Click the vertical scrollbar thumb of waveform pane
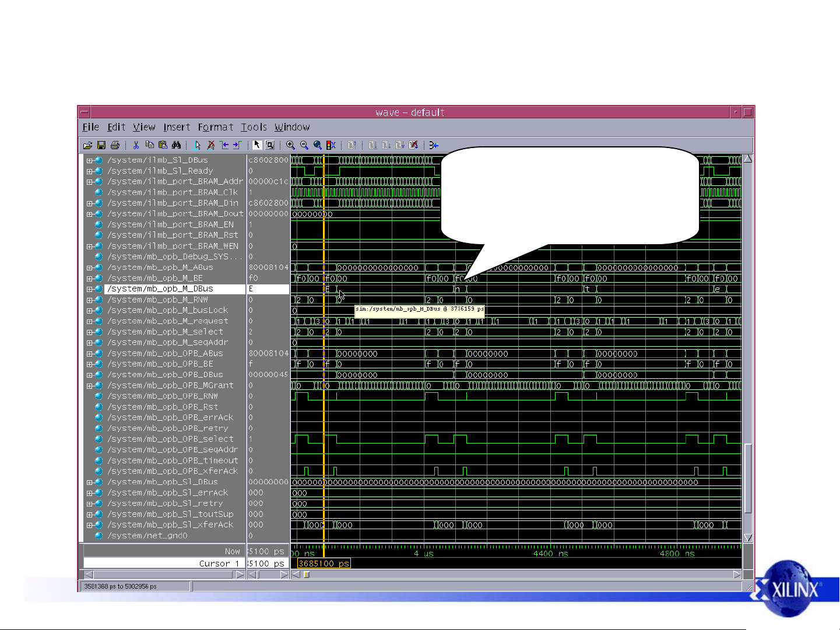 click(x=748, y=478)
